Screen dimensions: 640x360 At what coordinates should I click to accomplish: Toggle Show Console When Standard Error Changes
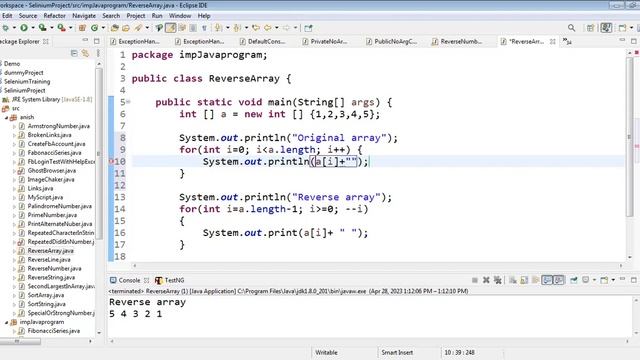pos(559,280)
